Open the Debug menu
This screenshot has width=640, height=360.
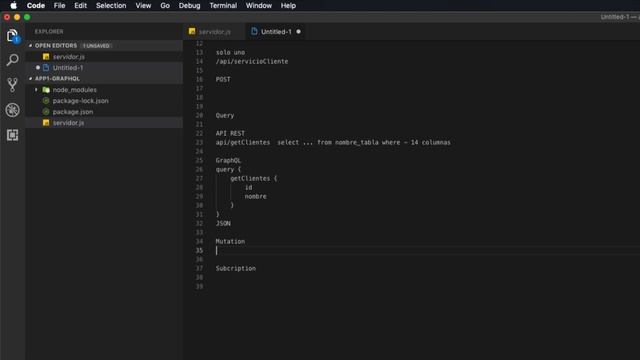coord(189,5)
